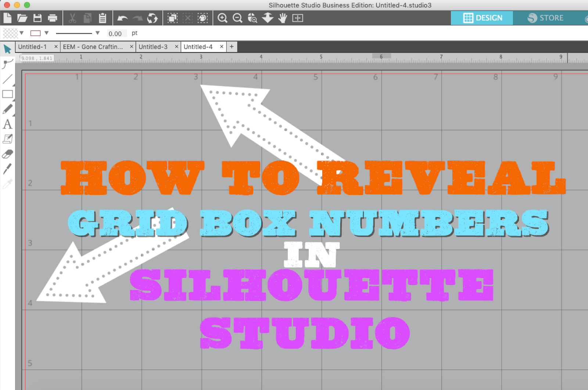The image size is (588, 390).
Task: Expand the line color dropdown arrow
Action: [47, 33]
